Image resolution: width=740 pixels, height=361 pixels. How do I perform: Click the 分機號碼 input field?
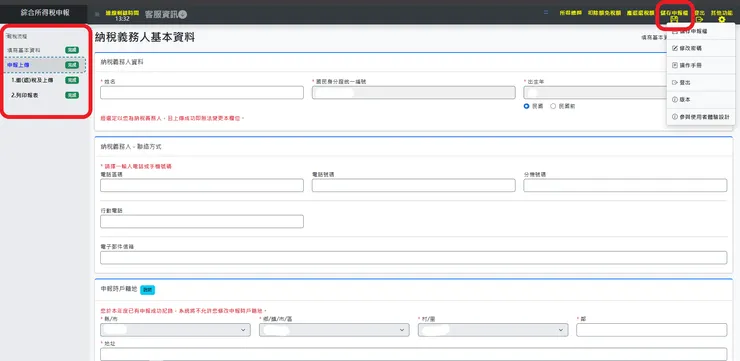625,185
